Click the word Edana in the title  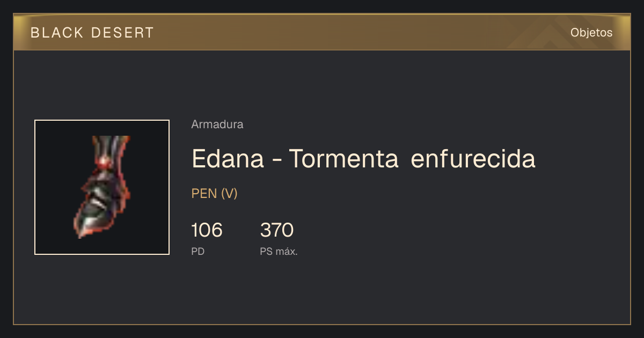coord(228,159)
